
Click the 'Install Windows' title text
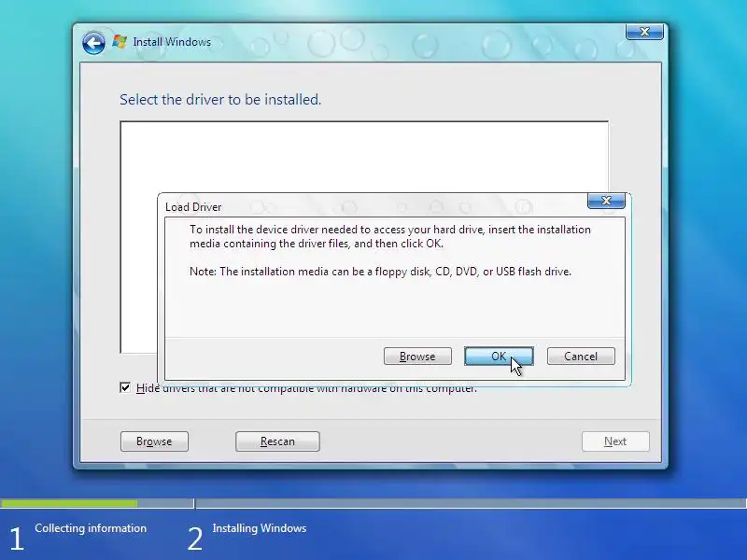tap(172, 42)
